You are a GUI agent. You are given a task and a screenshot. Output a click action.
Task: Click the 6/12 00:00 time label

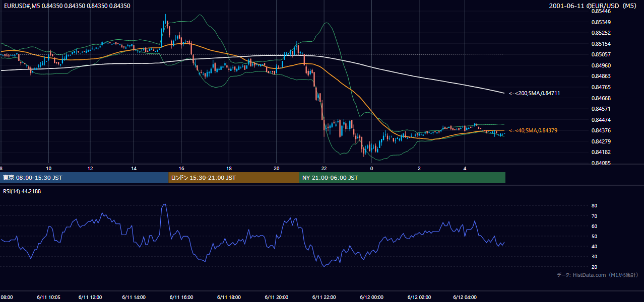pos(371,297)
